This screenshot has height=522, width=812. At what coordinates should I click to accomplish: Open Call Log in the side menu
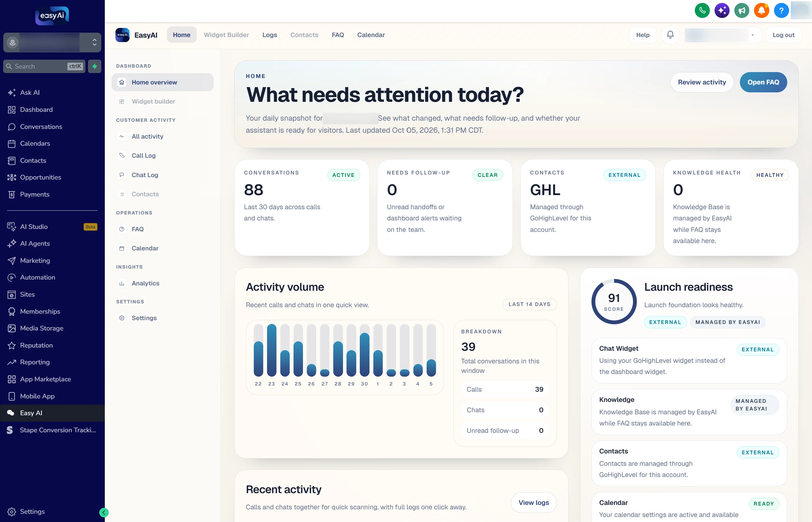coord(163,156)
